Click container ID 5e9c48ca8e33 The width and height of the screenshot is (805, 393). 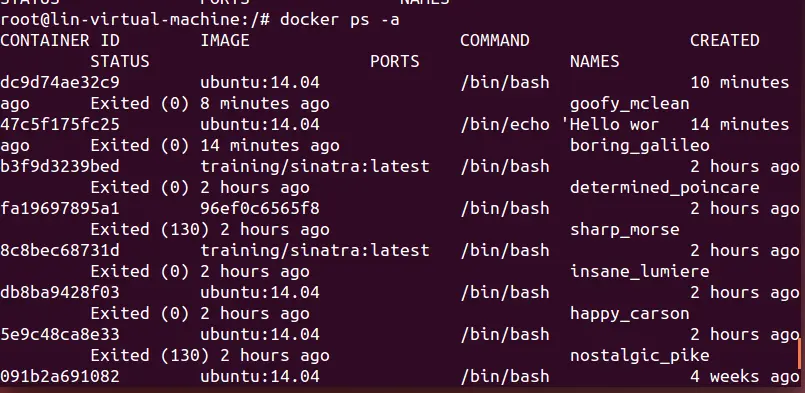pos(60,334)
